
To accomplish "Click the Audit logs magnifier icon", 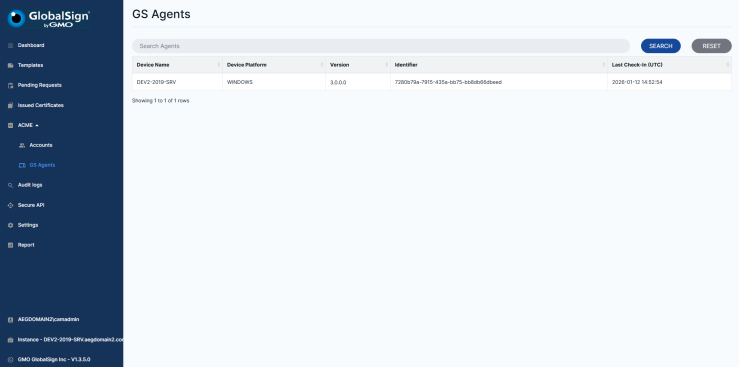I will coord(10,185).
